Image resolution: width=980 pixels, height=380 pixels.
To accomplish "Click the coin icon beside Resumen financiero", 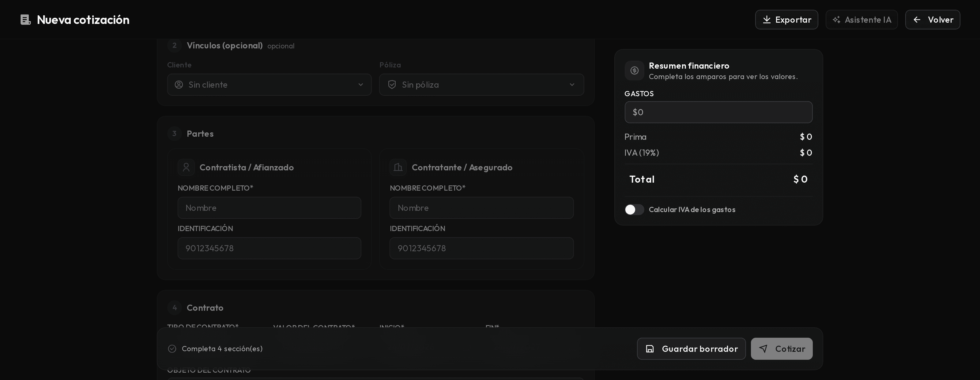I will pos(634,70).
